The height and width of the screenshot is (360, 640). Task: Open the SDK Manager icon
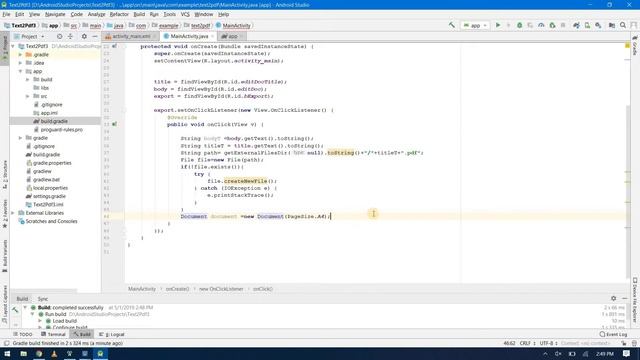pyautogui.click(x=598, y=25)
